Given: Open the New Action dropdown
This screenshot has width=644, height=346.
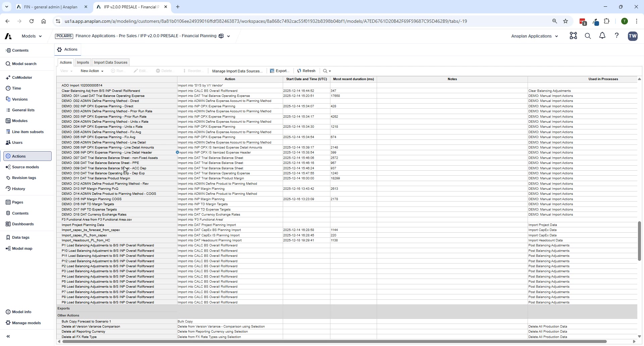Looking at the screenshot, I should (92, 71).
